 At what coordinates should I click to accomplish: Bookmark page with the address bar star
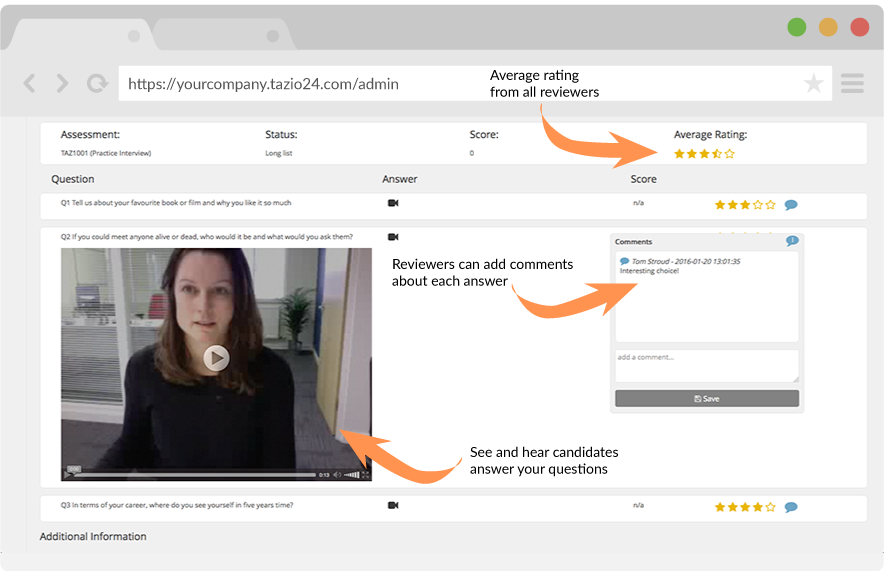814,83
